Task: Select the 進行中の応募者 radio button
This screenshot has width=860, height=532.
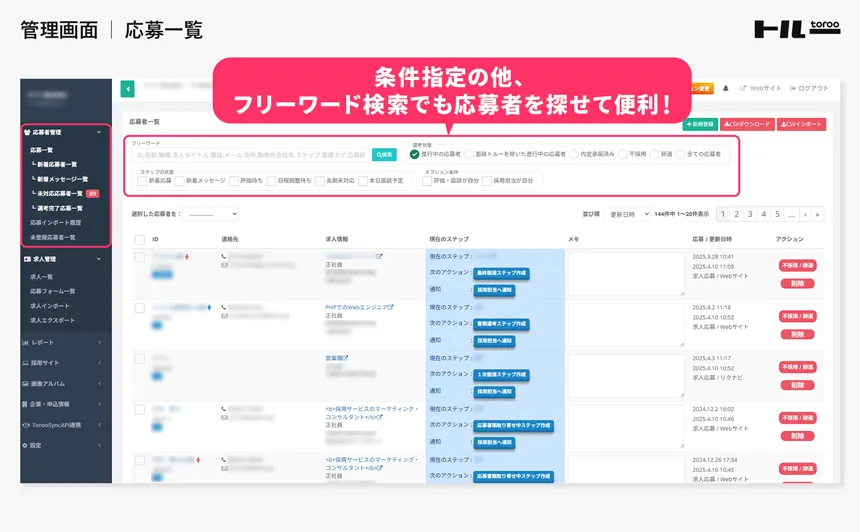Action: [415, 154]
